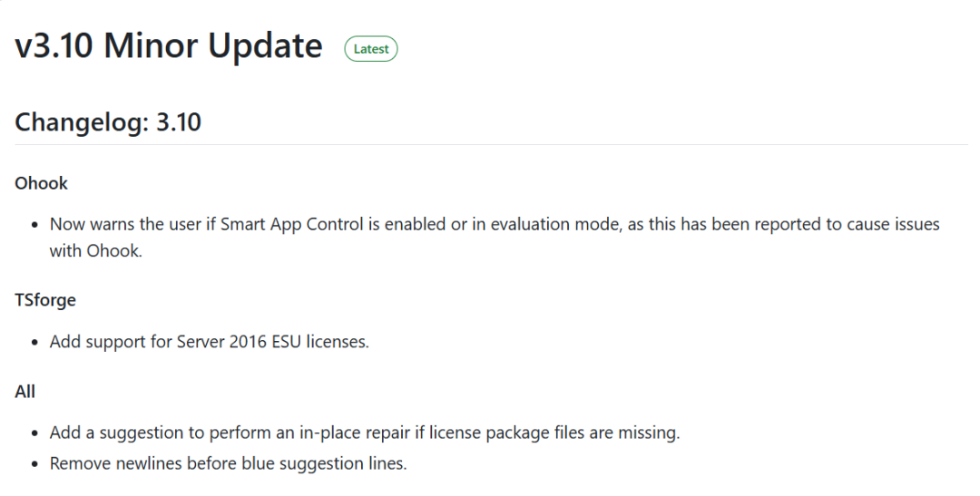Click the TSforge section heading
Screen dimensions: 980x496
(x=45, y=300)
